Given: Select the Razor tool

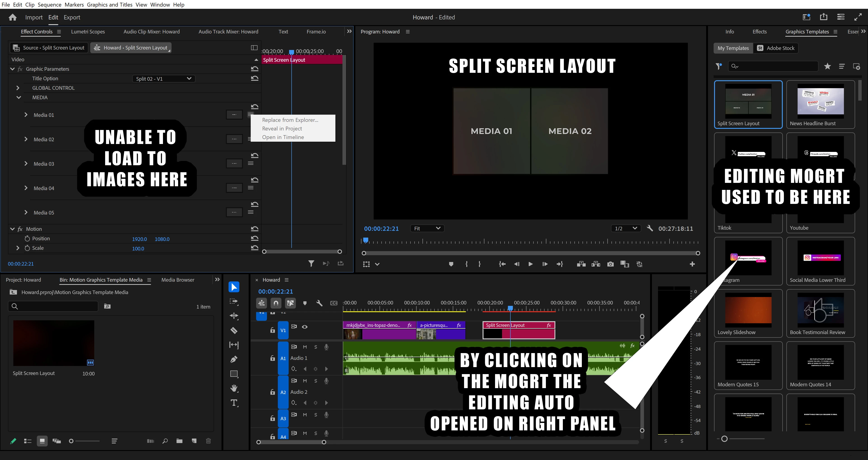Looking at the screenshot, I should point(234,331).
